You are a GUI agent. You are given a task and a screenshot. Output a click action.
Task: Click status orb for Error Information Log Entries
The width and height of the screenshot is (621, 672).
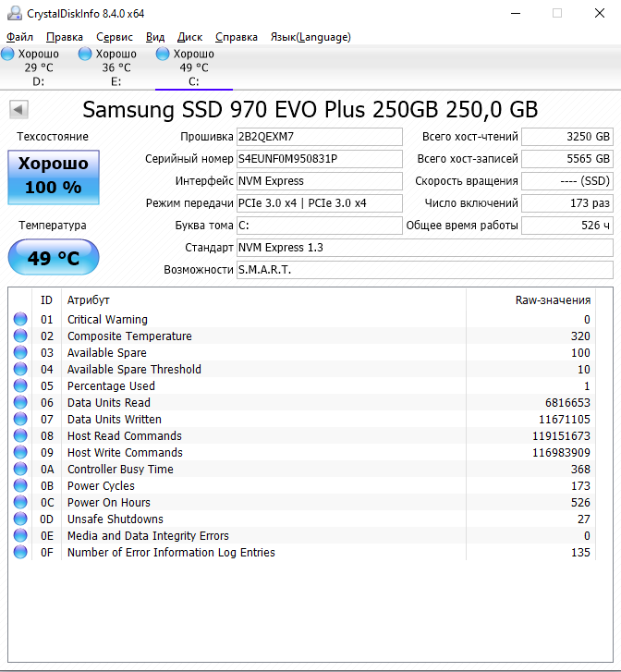coord(20,552)
